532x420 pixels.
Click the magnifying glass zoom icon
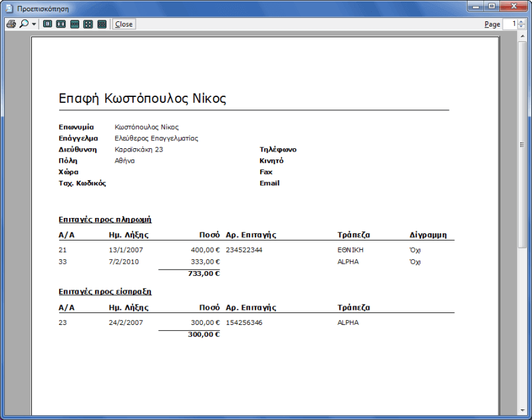coord(24,24)
